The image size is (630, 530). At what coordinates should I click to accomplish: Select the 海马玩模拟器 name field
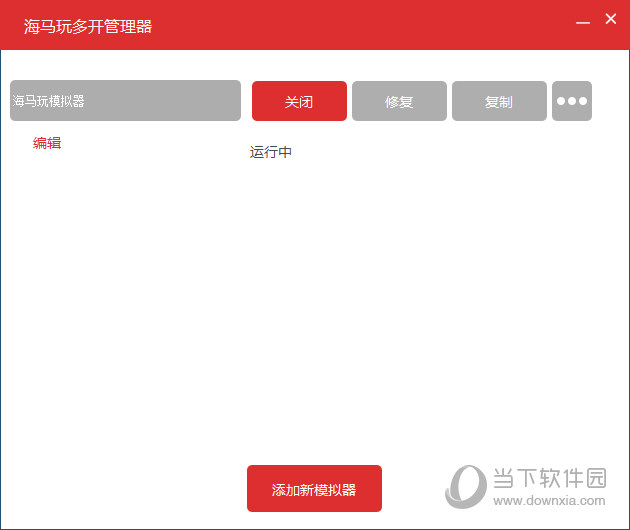[x=125, y=100]
